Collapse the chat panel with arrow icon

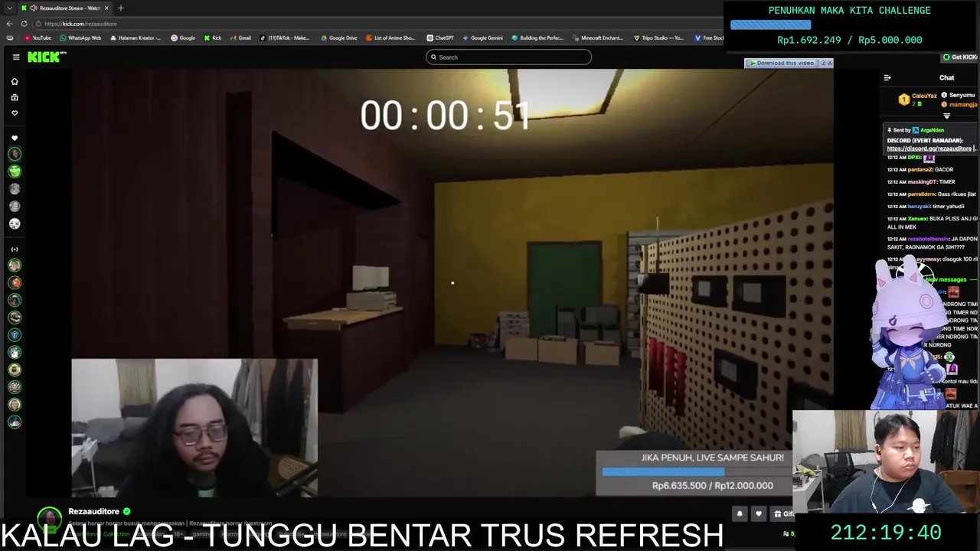(887, 77)
